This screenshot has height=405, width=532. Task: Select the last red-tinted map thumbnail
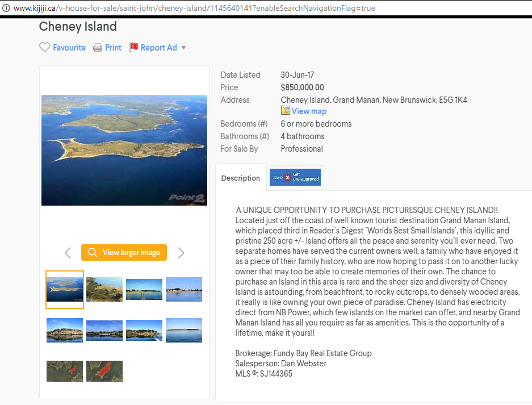[x=104, y=371]
